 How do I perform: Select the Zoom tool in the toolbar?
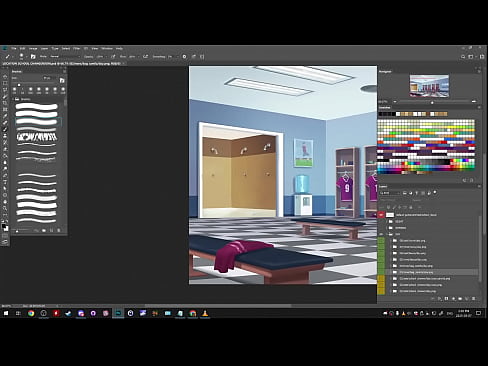(x=5, y=208)
